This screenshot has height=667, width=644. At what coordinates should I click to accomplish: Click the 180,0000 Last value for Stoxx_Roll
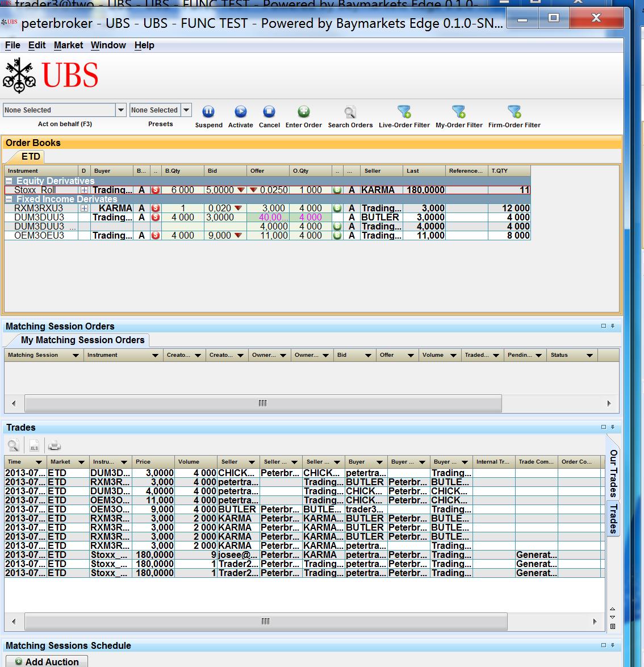tap(424, 190)
